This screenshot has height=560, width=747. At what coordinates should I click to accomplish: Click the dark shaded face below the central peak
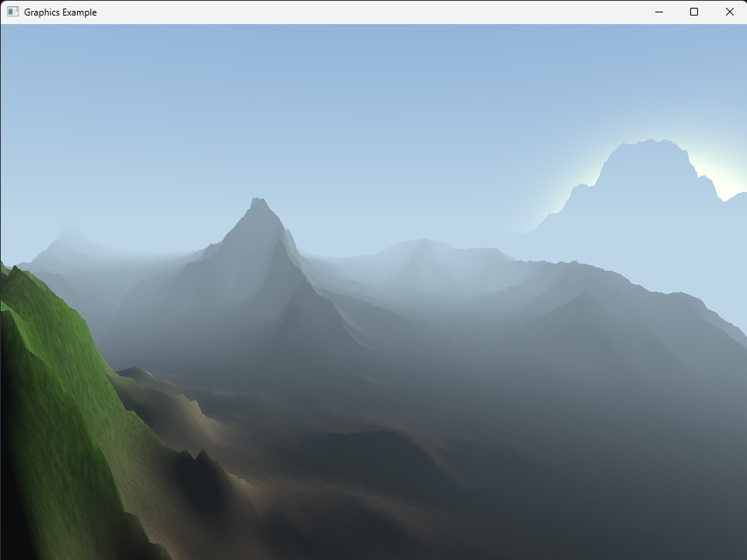click(296, 319)
